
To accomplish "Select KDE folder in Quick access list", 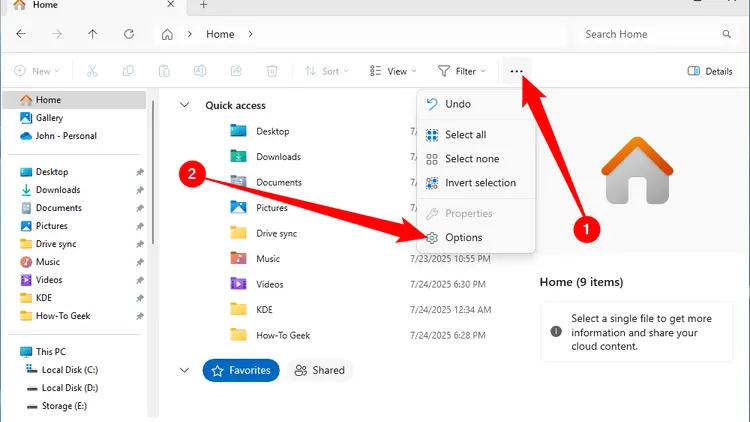I will pos(252,310).
